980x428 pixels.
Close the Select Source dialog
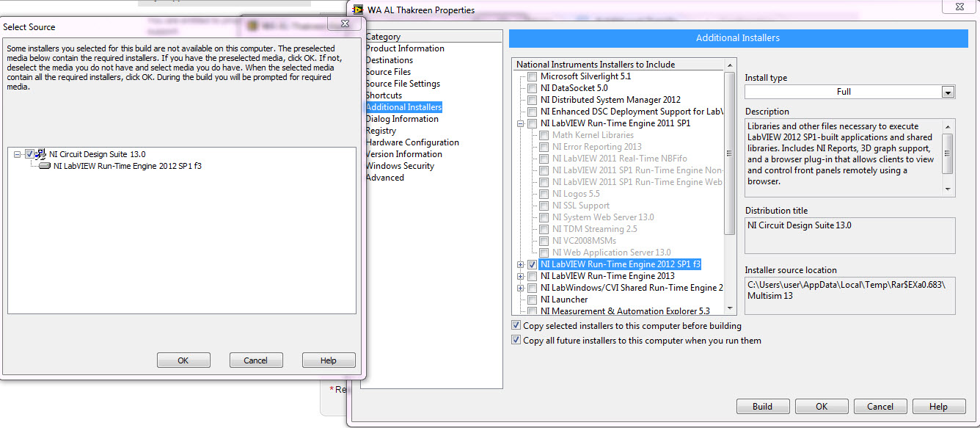(x=344, y=23)
